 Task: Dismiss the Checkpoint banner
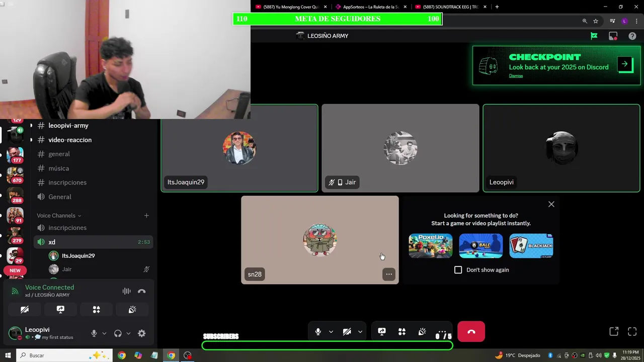(x=516, y=76)
